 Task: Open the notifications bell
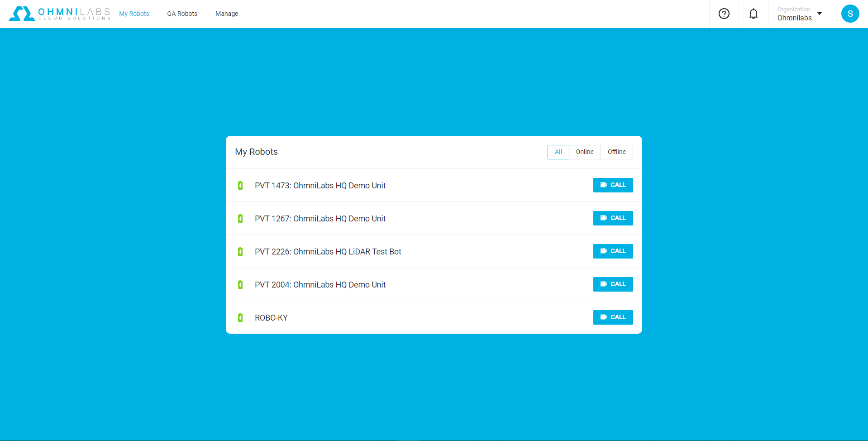(753, 14)
